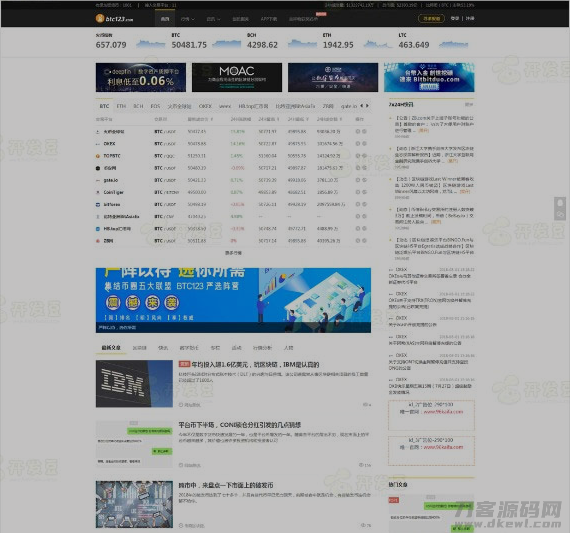The image size is (570, 533).
Task: Open the Bitbitduo.com advertisement banner
Action: [x=429, y=77]
